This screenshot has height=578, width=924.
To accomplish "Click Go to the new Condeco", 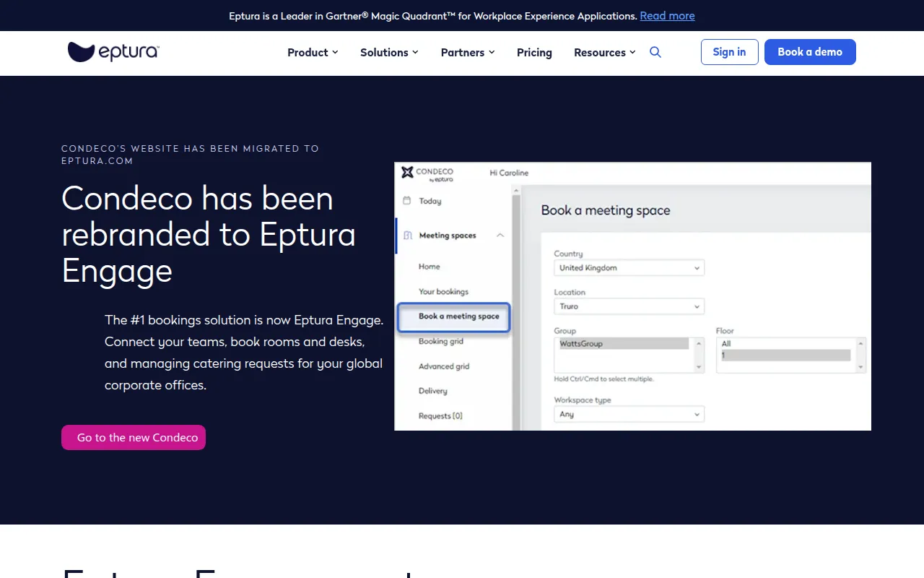I will pyautogui.click(x=134, y=437).
